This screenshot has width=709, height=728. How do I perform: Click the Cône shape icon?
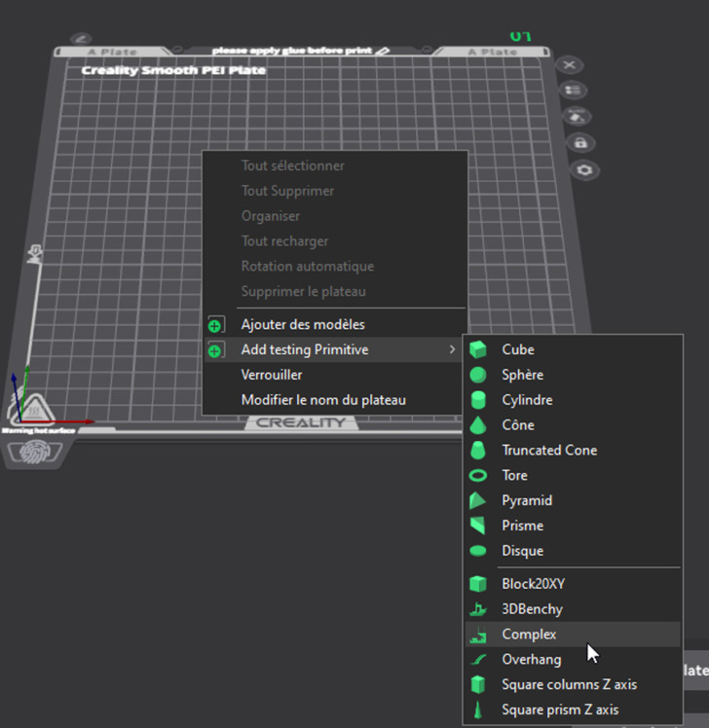477,425
